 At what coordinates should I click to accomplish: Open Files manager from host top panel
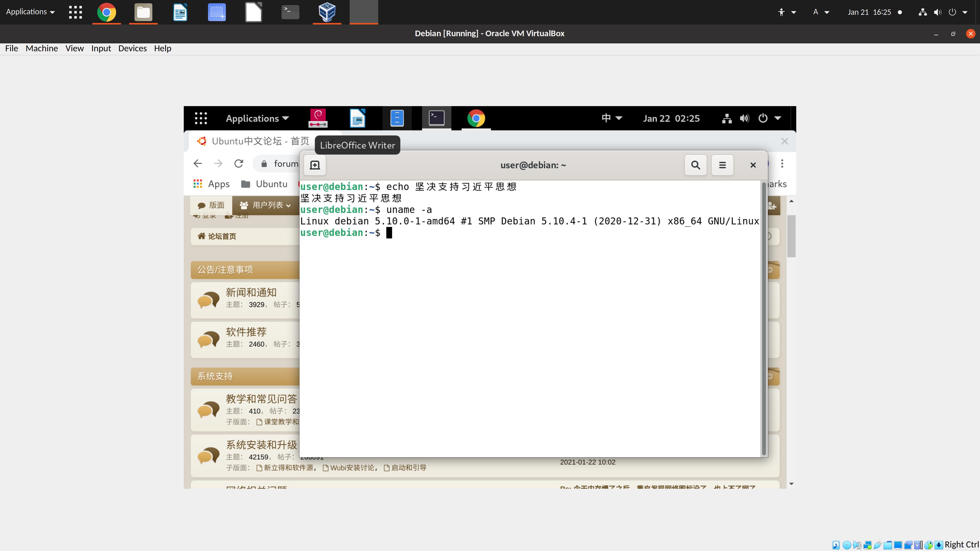click(143, 12)
